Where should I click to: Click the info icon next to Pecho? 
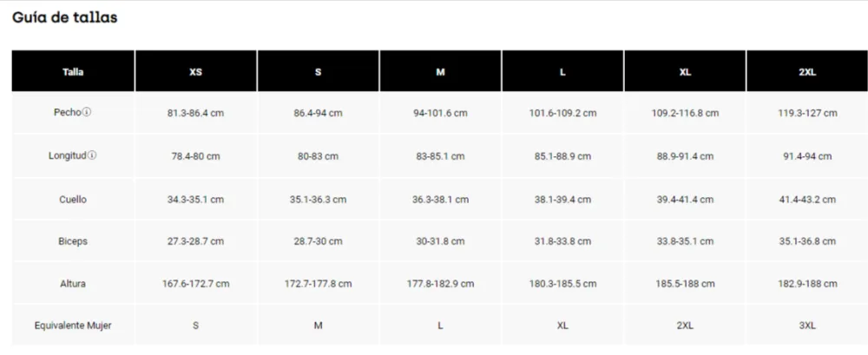[87, 113]
